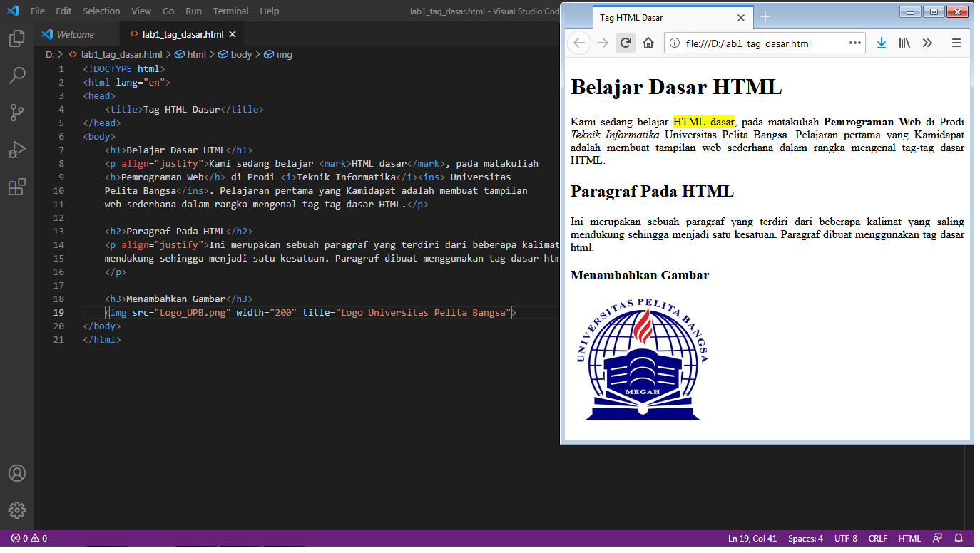Select the lab1_tag_dasar.html editor tab
The width and height of the screenshot is (980, 553).
183,34
